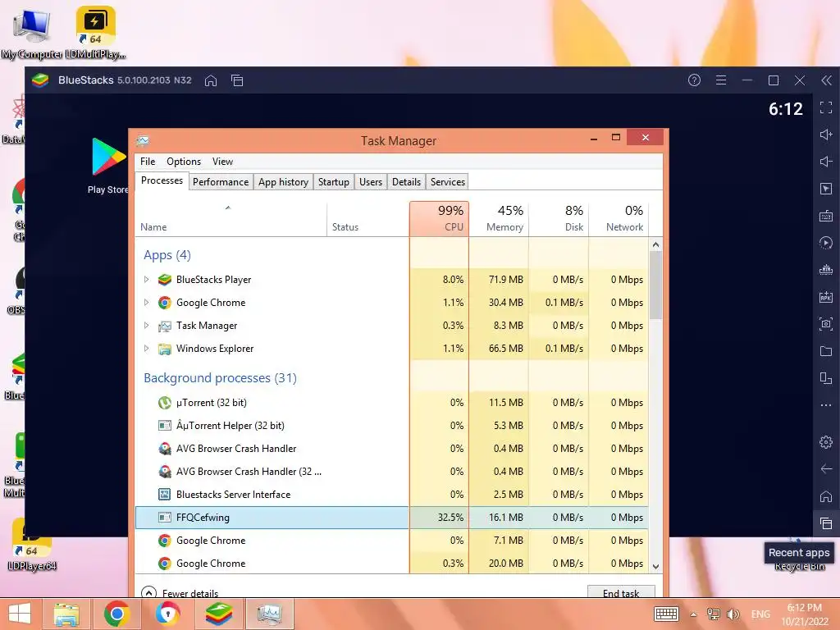Screen dimensions: 840x630
Task: Collapse to Fewer details view
Action: pos(180,592)
